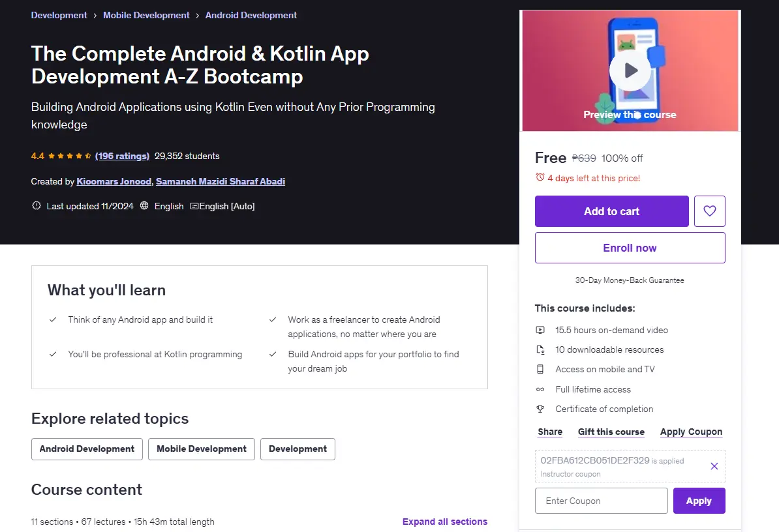The width and height of the screenshot is (779, 532).
Task: Play the course preview video
Action: [630, 70]
